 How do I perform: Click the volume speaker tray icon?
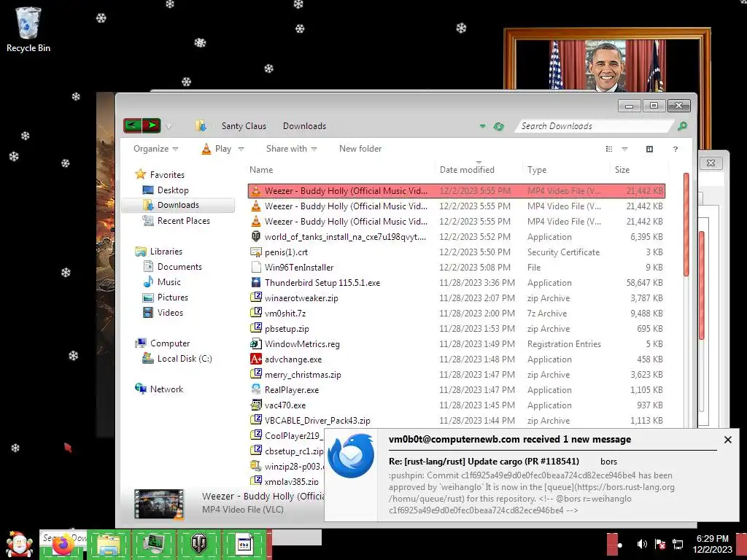click(642, 544)
